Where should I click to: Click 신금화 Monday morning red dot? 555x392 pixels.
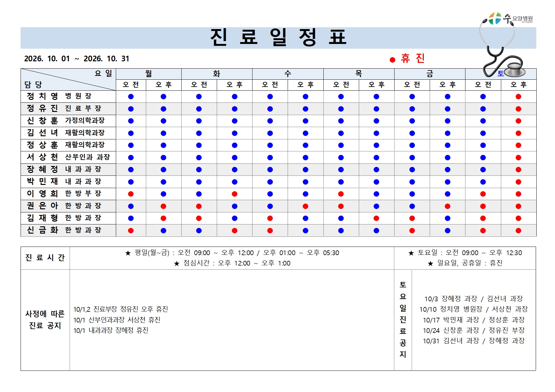131,230
